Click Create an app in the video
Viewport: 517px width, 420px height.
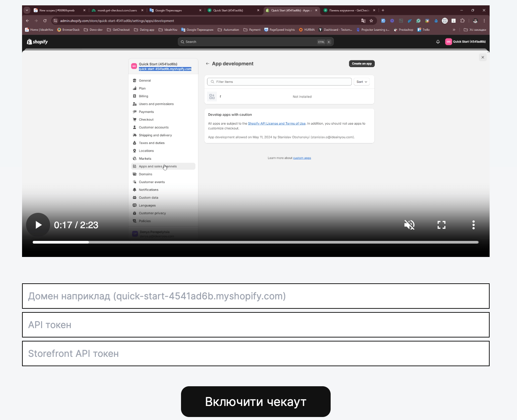click(x=362, y=63)
